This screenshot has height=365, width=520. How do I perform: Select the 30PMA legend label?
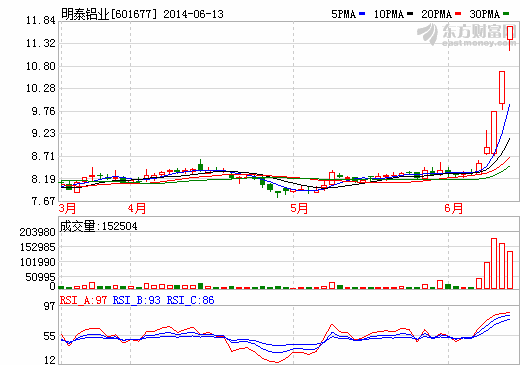485,14
